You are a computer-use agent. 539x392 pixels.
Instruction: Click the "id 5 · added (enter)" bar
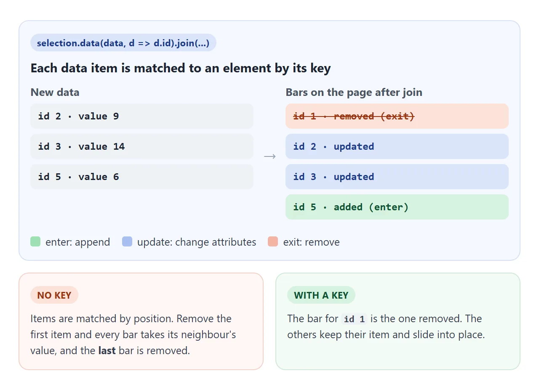397,207
